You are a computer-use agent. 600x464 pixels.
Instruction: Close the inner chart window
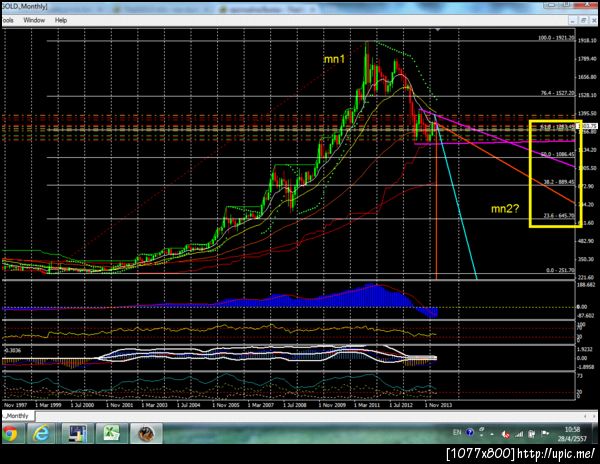pyautogui.click(x=593, y=20)
